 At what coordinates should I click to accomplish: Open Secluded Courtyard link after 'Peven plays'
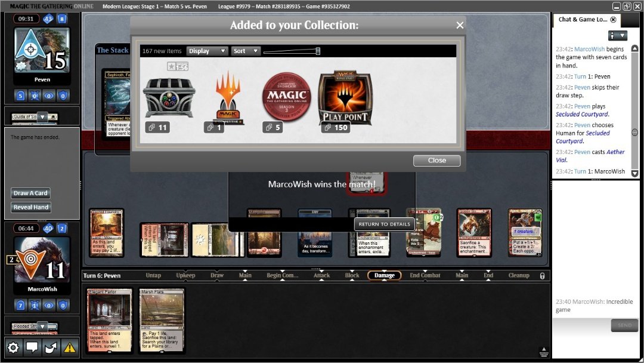click(x=582, y=114)
